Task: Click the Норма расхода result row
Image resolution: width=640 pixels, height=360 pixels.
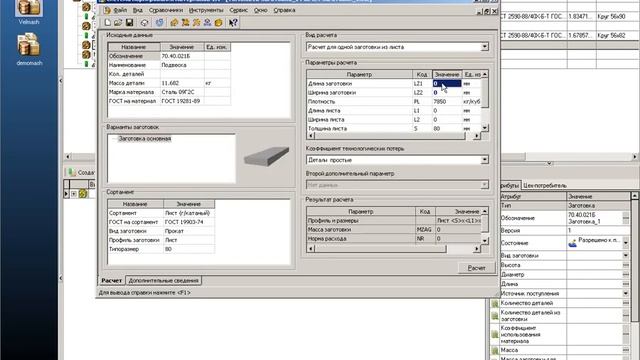Action: pos(394,239)
